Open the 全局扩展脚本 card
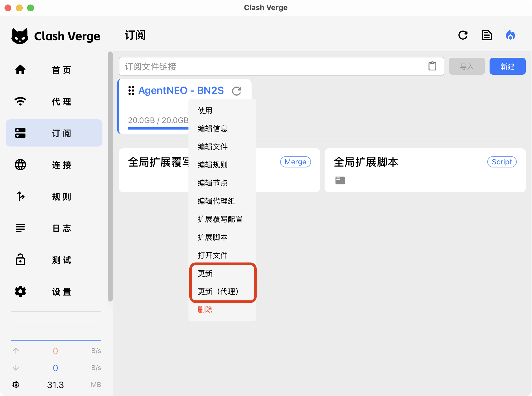 425,170
